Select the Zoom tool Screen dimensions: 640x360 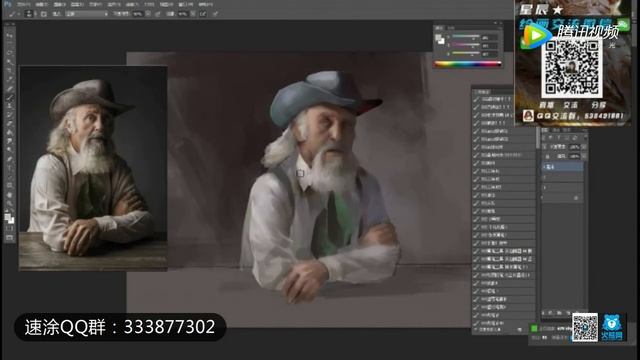click(x=9, y=203)
